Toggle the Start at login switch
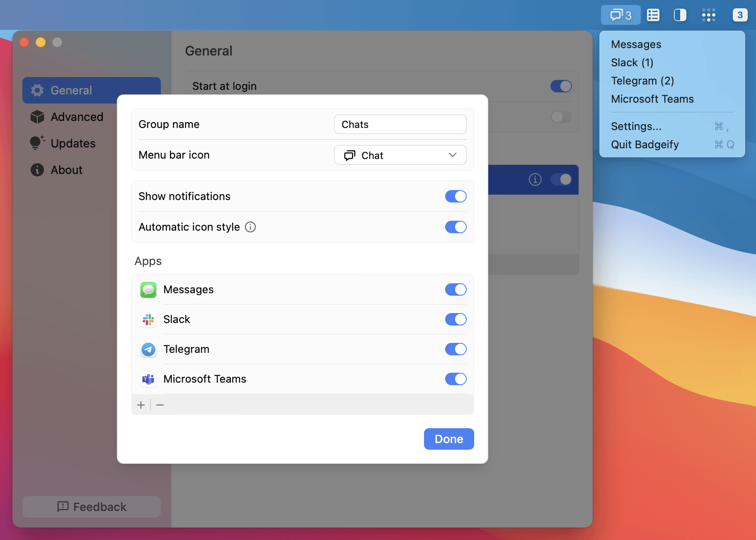 point(561,86)
